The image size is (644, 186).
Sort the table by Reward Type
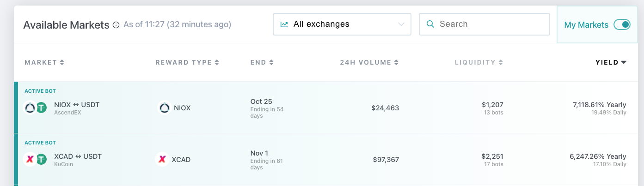click(x=187, y=62)
